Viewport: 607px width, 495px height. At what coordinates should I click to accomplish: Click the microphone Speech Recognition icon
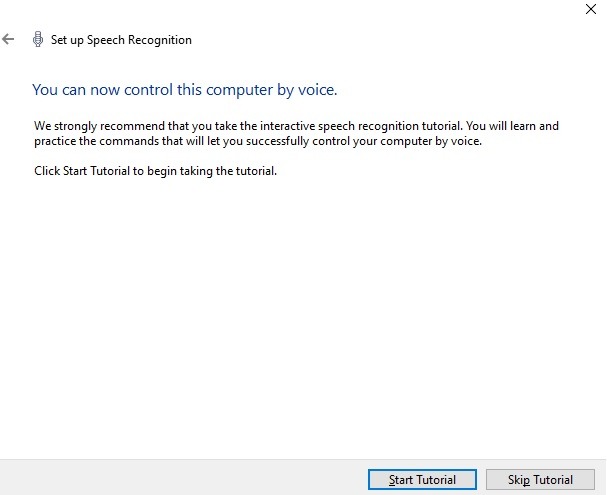38,39
